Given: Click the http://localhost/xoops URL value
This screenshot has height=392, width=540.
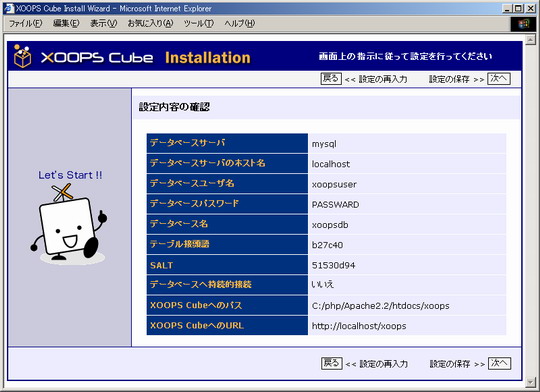Looking at the screenshot, I should [x=359, y=326].
